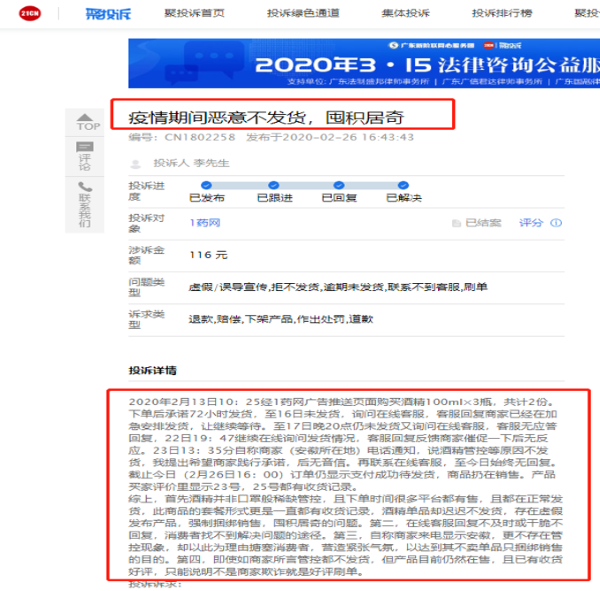Open 投诉排行榜 navigation item
Image resolution: width=600 pixels, height=591 pixels.
coord(502,13)
